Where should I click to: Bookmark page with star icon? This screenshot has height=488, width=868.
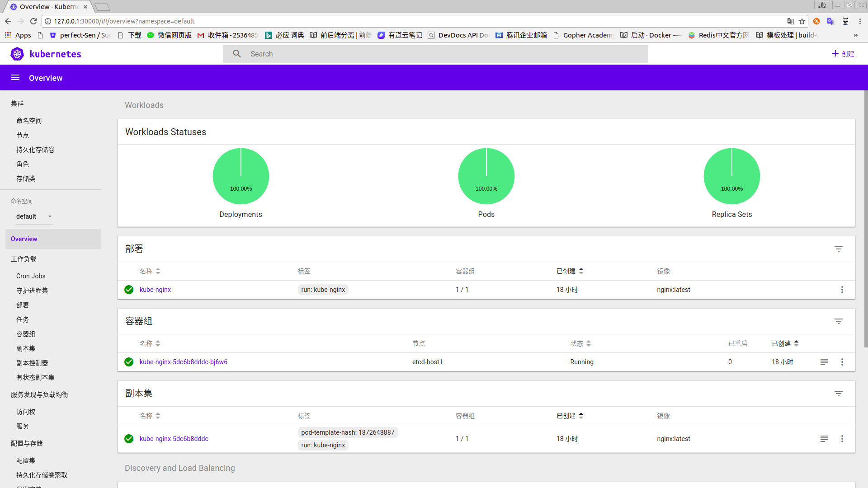point(802,21)
